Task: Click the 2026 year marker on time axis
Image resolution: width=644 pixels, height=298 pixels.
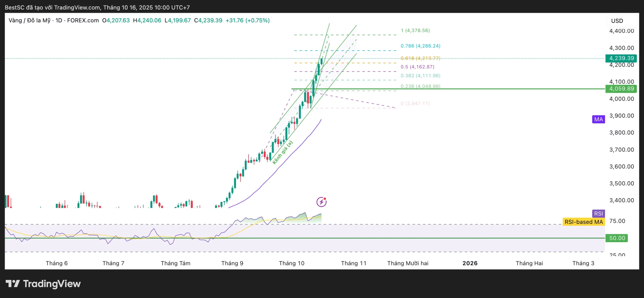Action: [470, 263]
